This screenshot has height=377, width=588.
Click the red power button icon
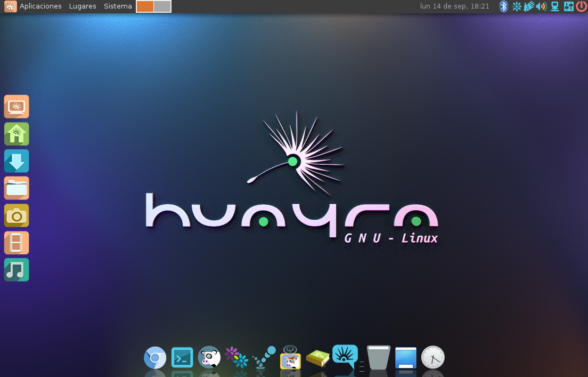(x=581, y=6)
